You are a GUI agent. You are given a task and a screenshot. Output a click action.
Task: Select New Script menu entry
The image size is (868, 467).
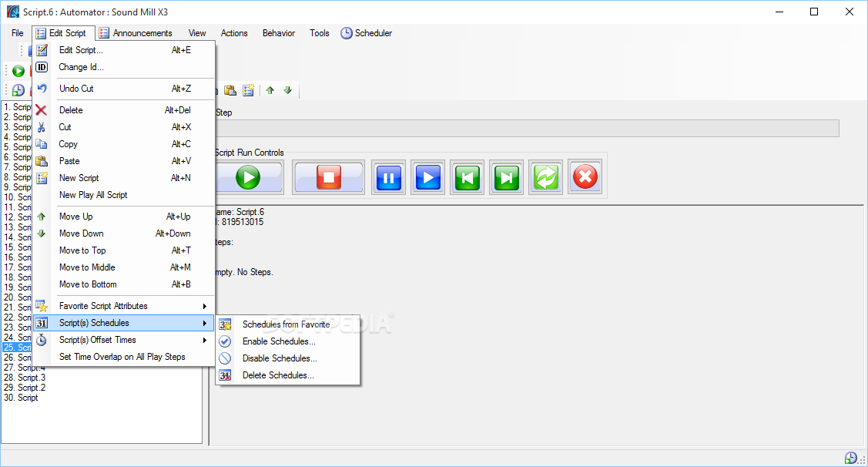124,178
